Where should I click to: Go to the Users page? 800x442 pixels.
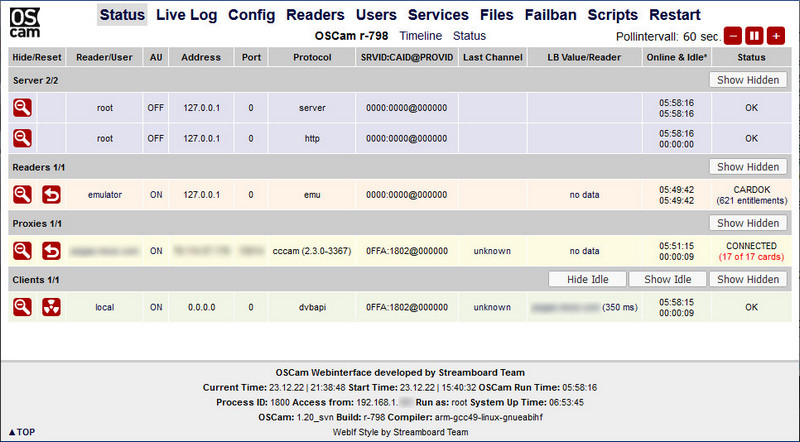point(376,15)
